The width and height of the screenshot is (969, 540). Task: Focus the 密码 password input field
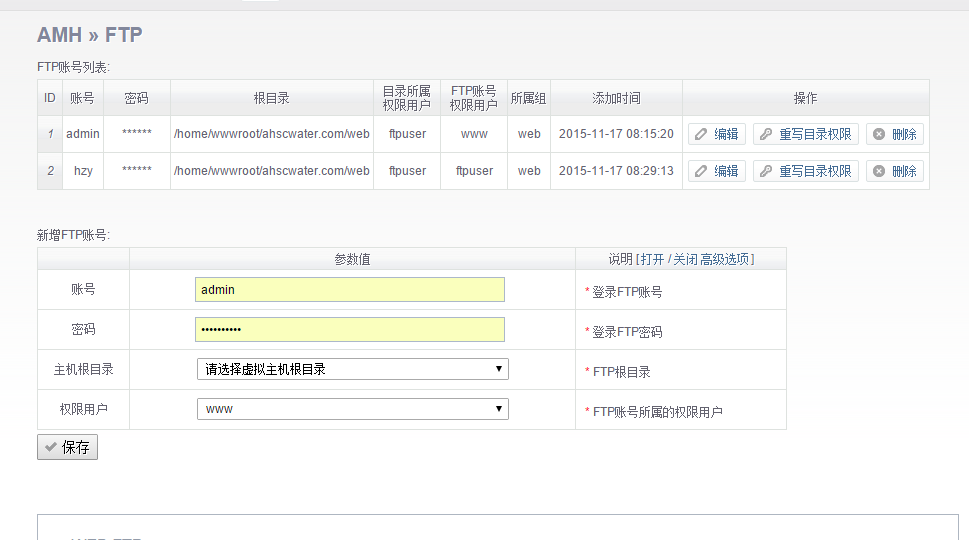point(349,330)
